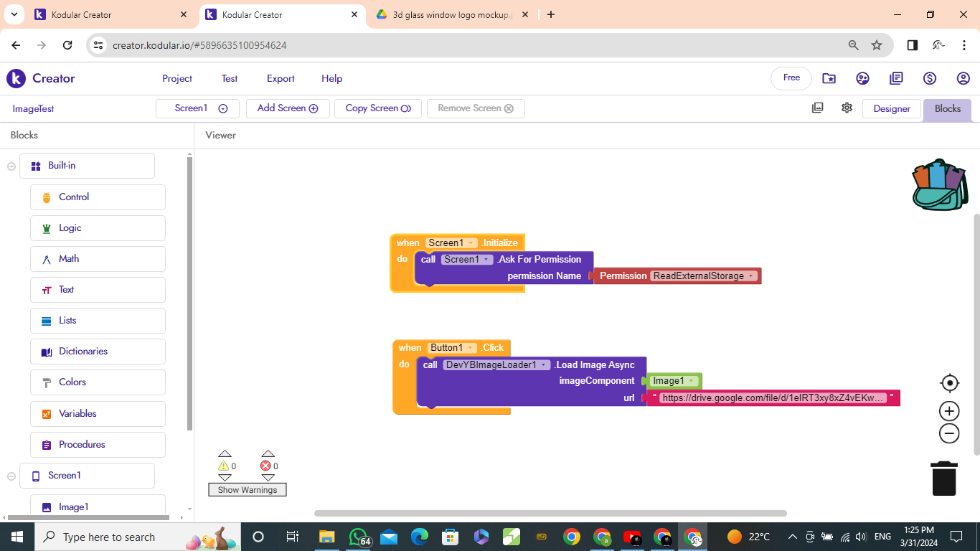The image size is (980, 551).
Task: Open Screen1 dropdown in Initialize block
Action: 451,243
